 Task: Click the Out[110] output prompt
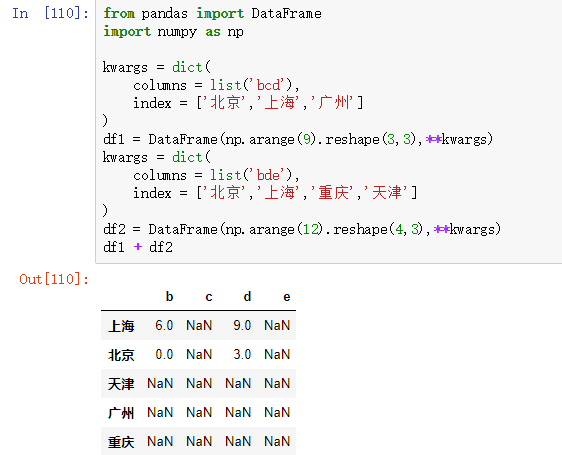tap(54, 279)
